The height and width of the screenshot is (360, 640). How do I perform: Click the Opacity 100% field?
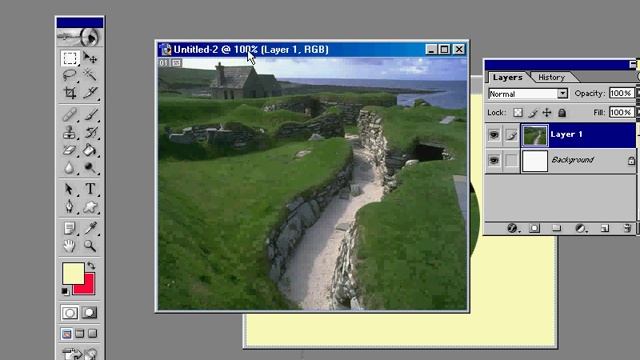click(x=622, y=93)
